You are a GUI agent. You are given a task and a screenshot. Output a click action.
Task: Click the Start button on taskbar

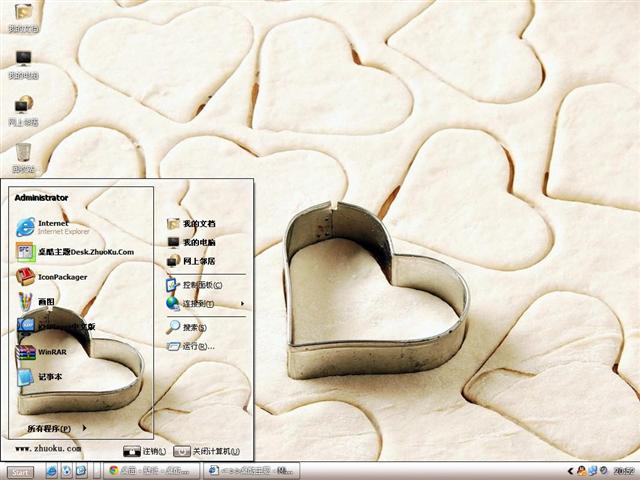click(x=19, y=472)
